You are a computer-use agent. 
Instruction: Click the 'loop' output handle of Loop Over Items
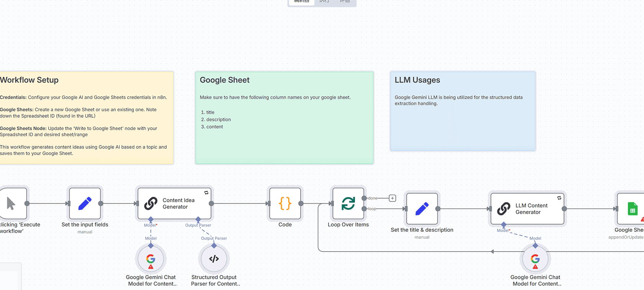point(364,209)
